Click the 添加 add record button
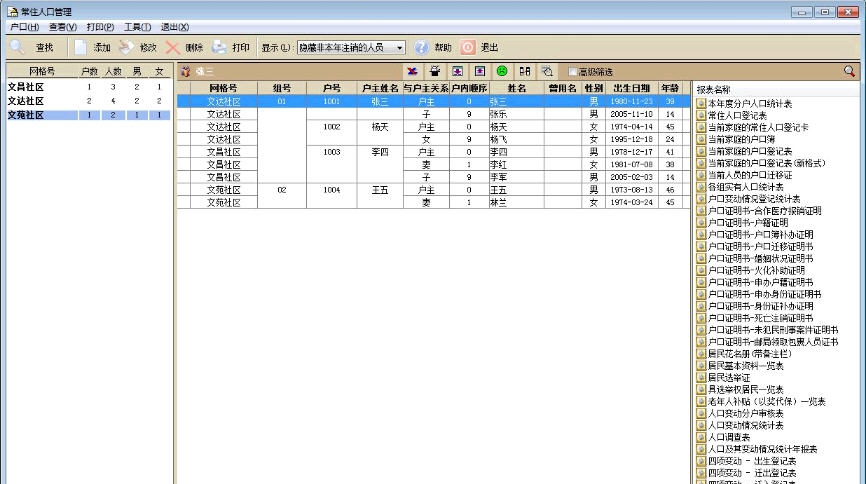The height and width of the screenshot is (484, 866). (92, 48)
